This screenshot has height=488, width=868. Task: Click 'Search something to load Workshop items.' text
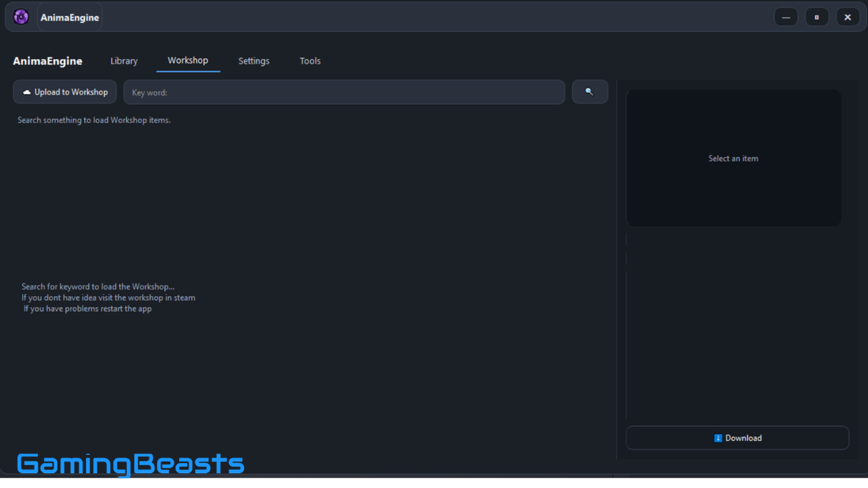click(94, 120)
